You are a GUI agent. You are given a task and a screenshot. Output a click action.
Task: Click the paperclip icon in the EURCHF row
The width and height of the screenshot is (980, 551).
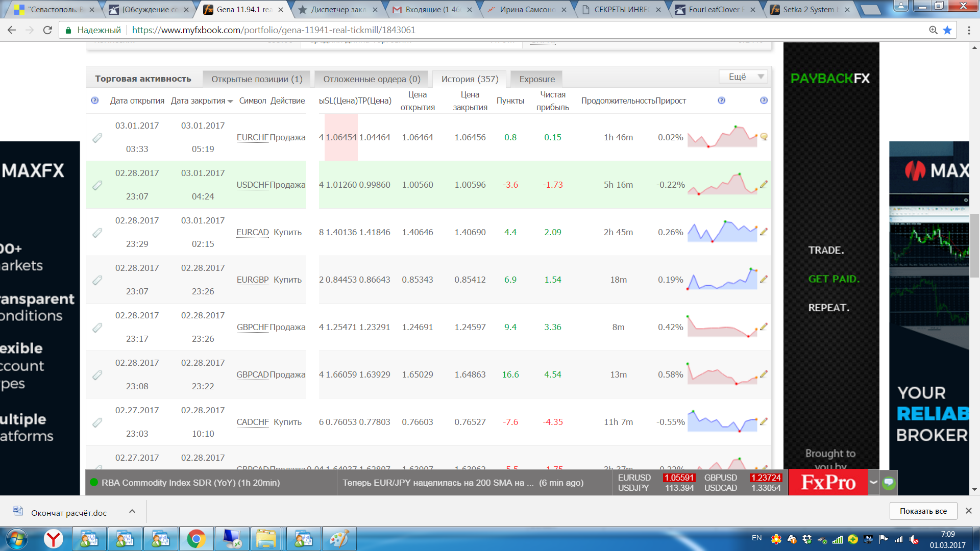coord(97,138)
